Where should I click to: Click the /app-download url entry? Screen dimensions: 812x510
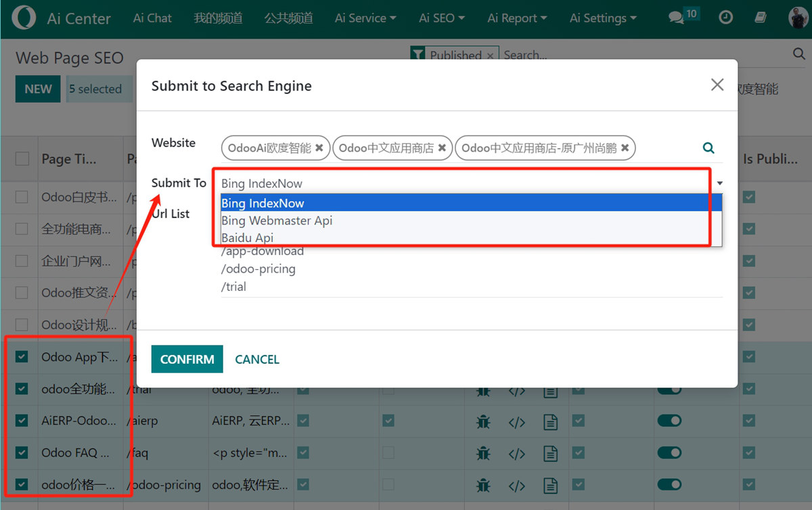(x=263, y=251)
